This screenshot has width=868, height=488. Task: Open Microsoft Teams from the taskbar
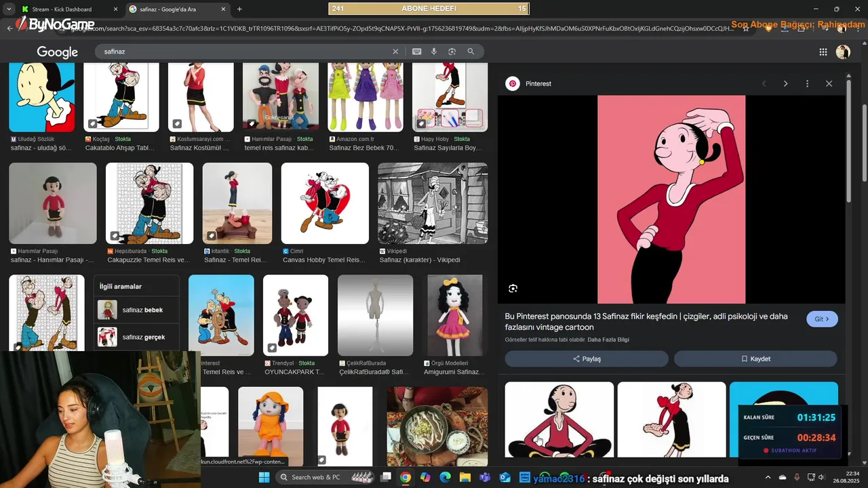[x=485, y=477]
